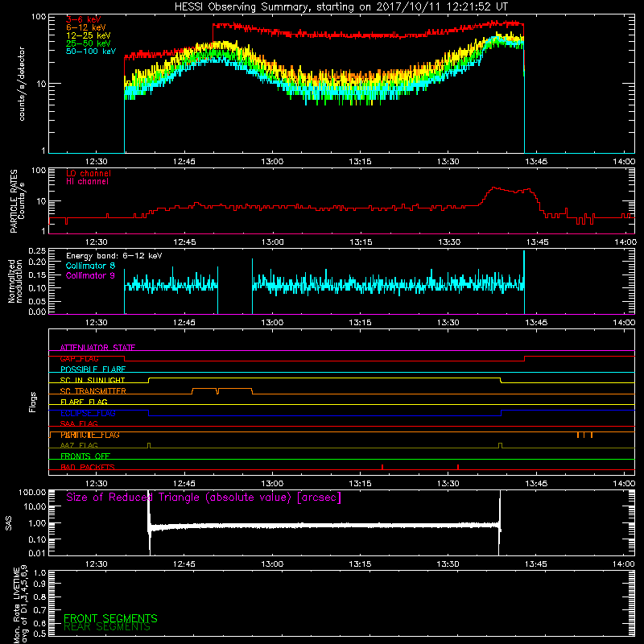Select the LO channel legend label
The image size is (644, 644).
89,173
